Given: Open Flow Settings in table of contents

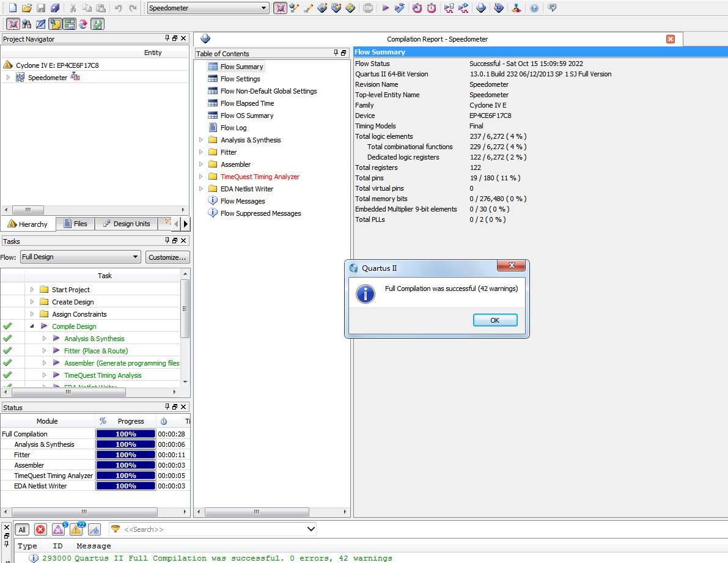Looking at the screenshot, I should click(240, 79).
